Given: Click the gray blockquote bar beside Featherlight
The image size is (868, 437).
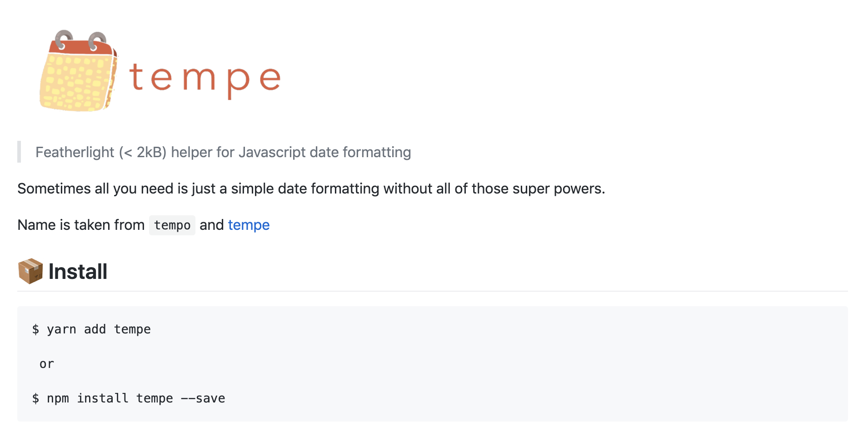Looking at the screenshot, I should coord(19,152).
